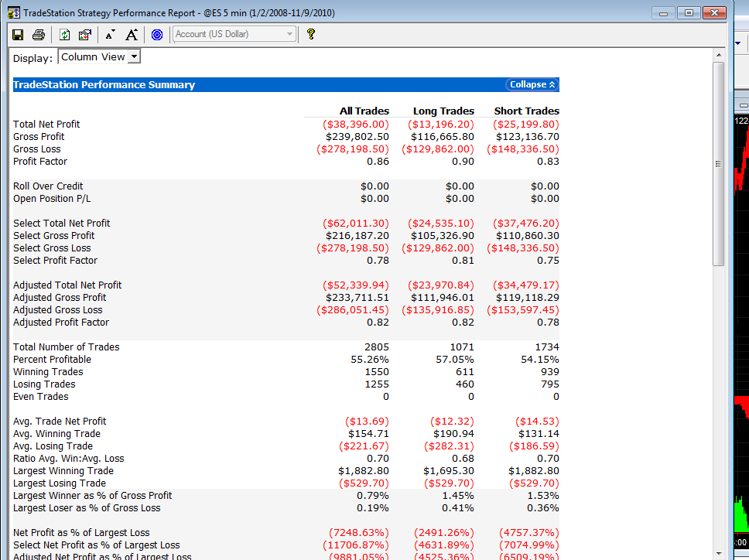Viewport: 749px width, 560px height.
Task: Open the Account (US Dollar) dropdown
Action: (234, 34)
